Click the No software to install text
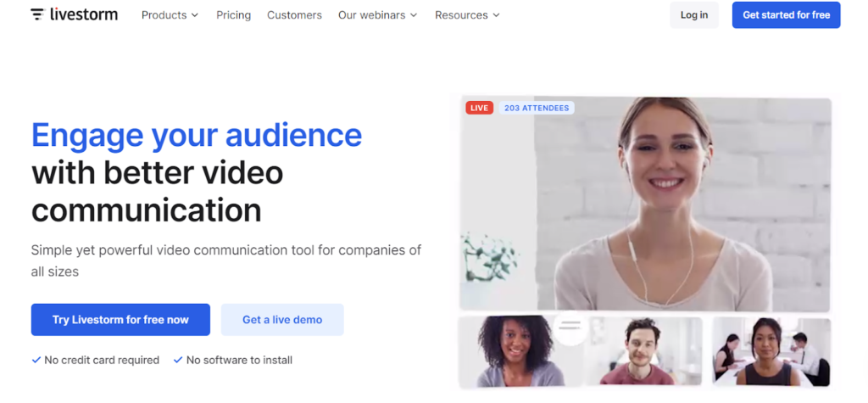Viewport: 868px width, 403px height. tap(239, 361)
